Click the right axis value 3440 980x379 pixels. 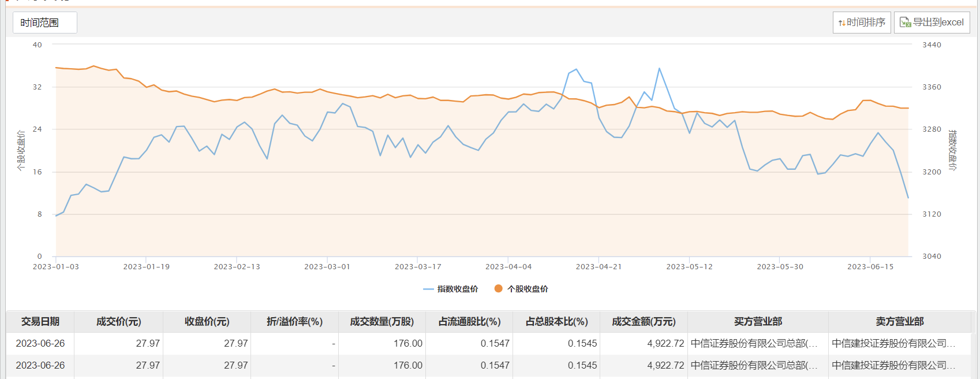(x=932, y=45)
